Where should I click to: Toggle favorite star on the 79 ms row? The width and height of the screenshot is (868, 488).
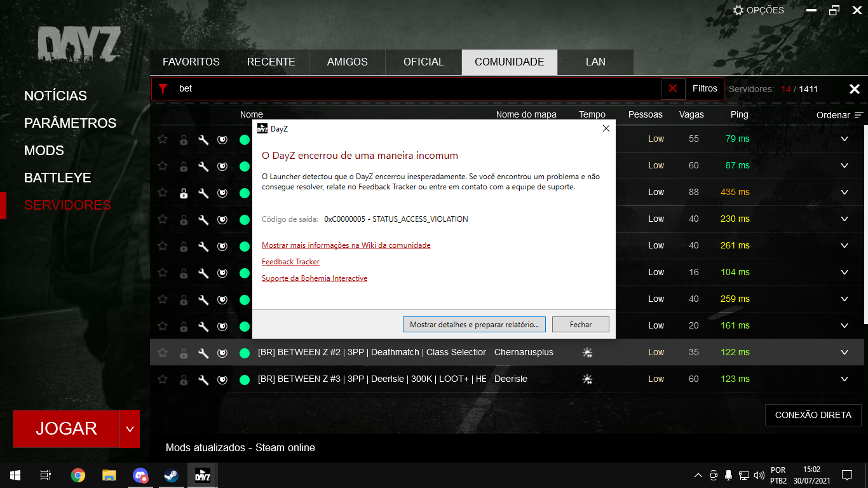163,139
